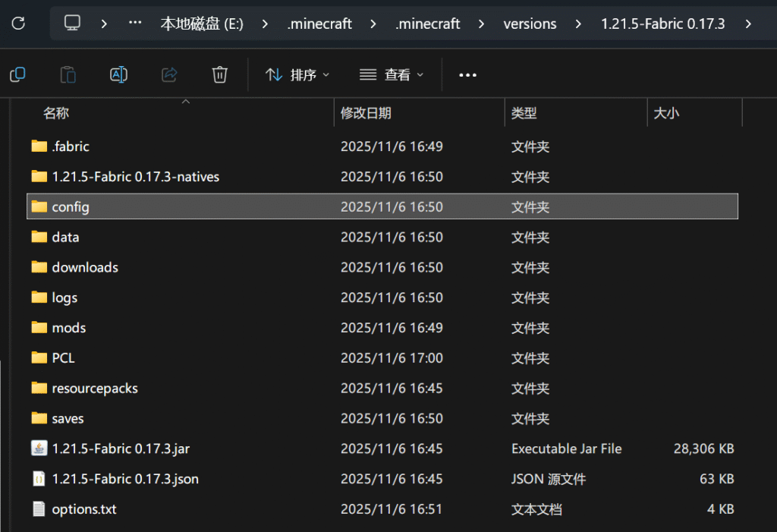Click the share icon in toolbar

(169, 74)
